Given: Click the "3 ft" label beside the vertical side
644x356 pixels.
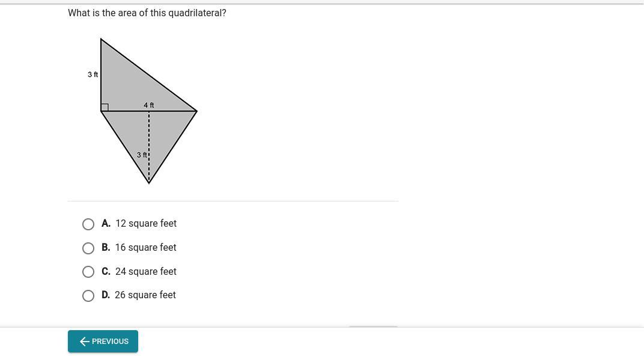Looking at the screenshot, I should coord(93,75).
